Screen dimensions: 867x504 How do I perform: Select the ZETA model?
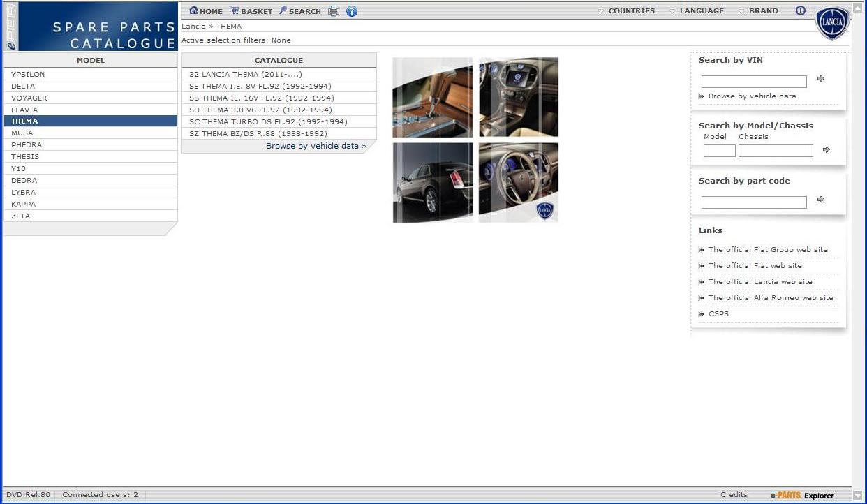91,216
